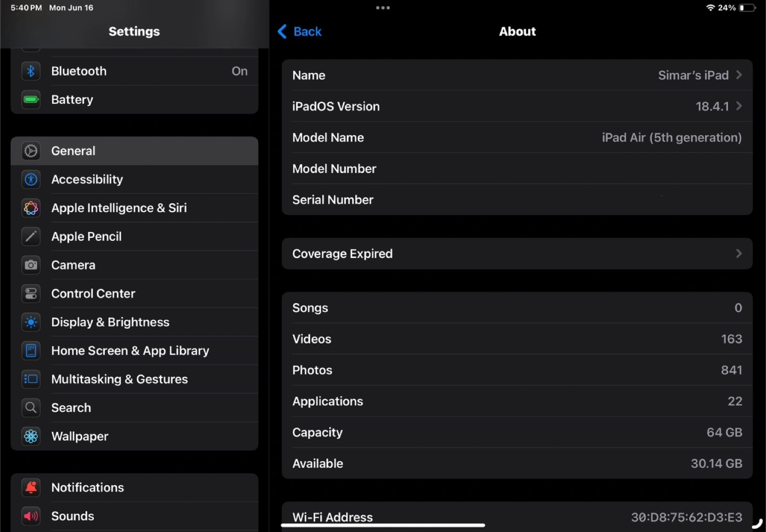Tap the Settings sidebar title
Screen dimensions: 766x532
click(x=134, y=31)
